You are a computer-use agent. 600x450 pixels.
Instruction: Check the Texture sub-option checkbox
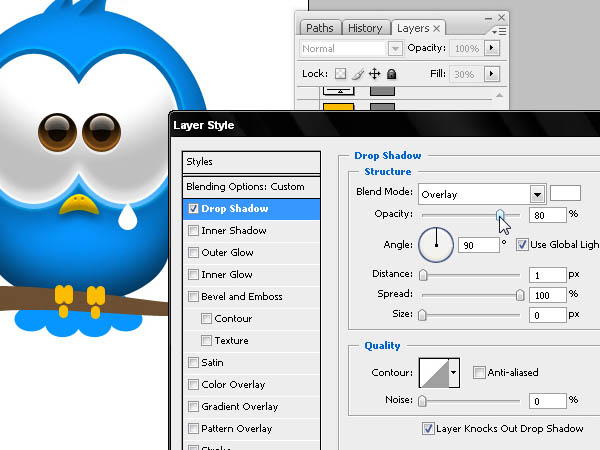pyautogui.click(x=206, y=341)
